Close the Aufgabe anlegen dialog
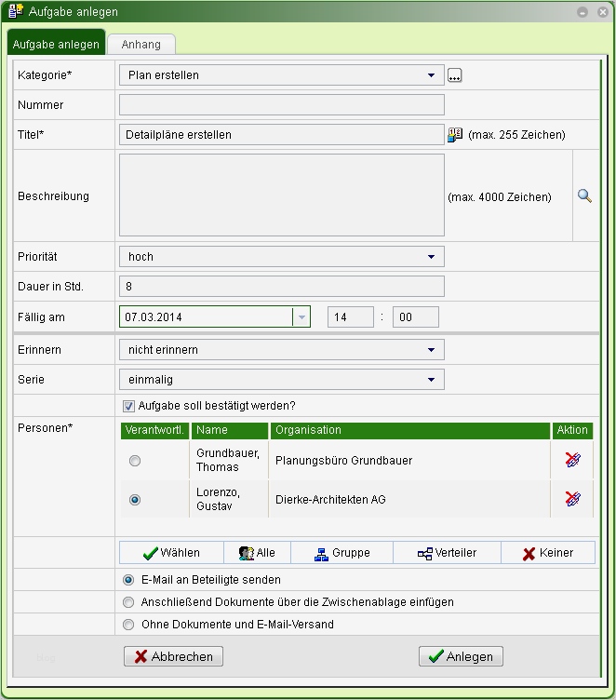 (603, 12)
